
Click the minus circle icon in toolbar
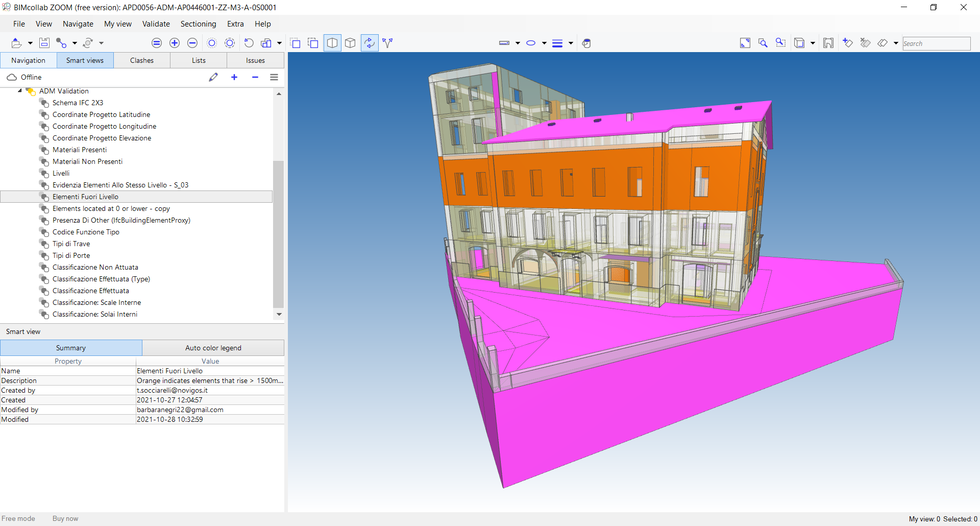point(192,43)
